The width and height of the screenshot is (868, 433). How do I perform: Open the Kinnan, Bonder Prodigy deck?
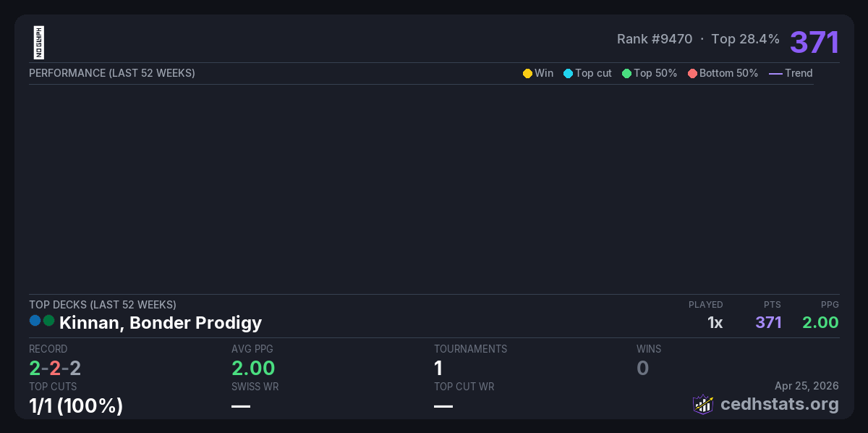pyautogui.click(x=161, y=323)
